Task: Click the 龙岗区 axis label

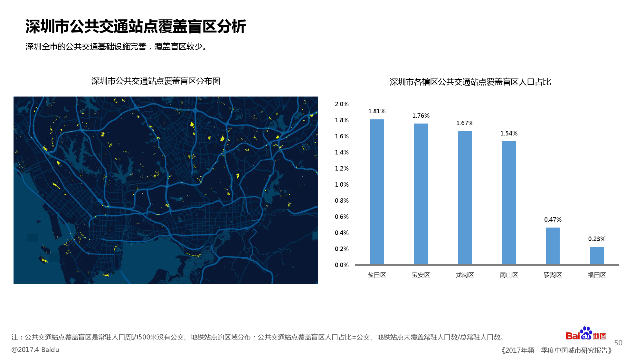Action: (x=465, y=275)
